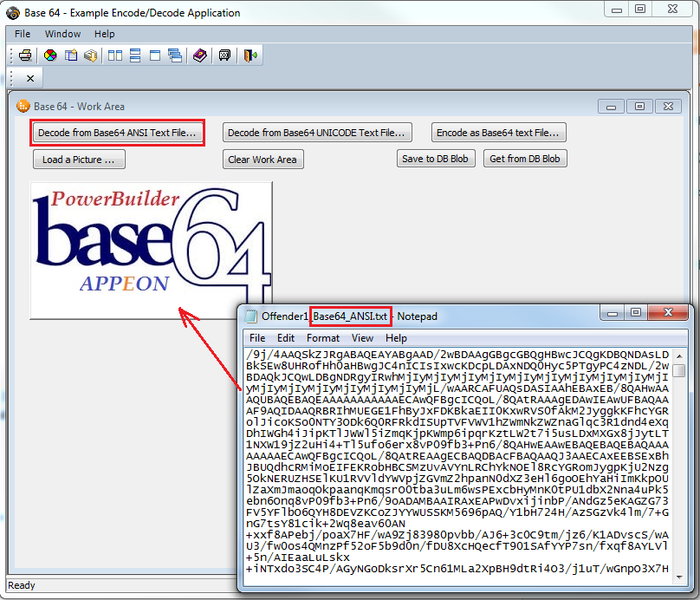Viewport: 700px width, 600px height.
Task: Click the layer window toolbar icon
Action: tap(156, 55)
